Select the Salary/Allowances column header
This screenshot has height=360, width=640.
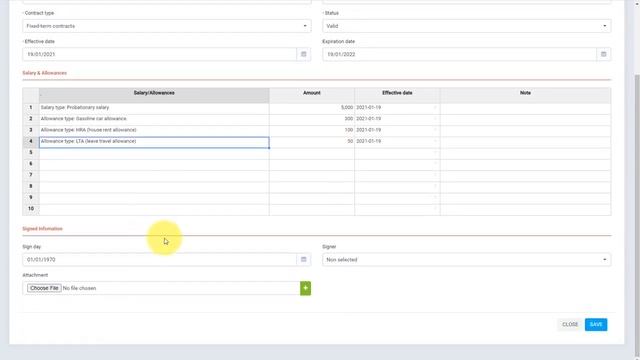[154, 95]
